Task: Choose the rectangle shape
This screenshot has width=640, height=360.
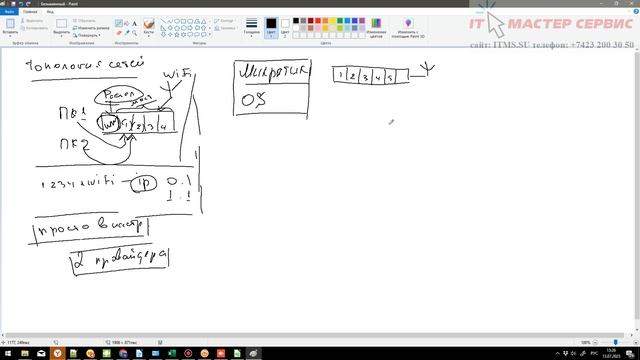Action: pos(184,21)
